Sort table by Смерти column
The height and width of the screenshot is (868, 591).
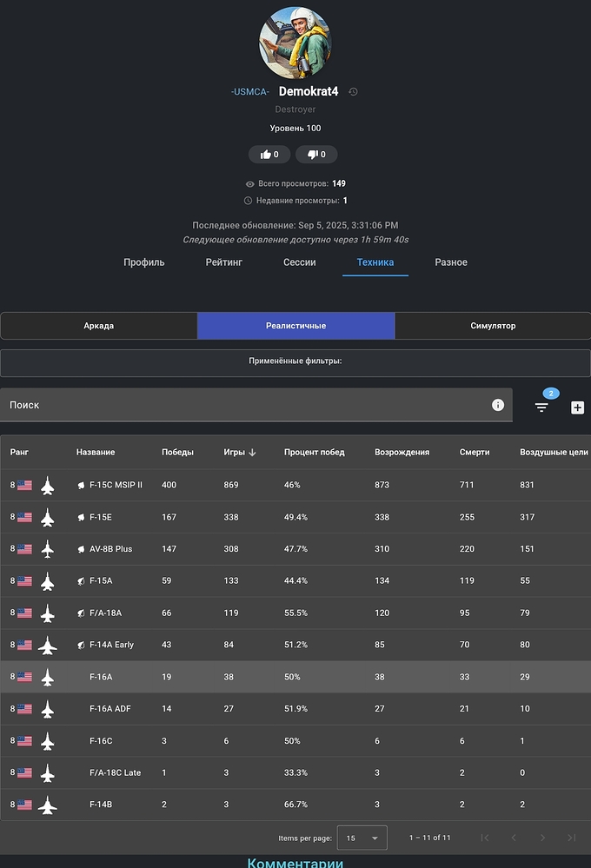[475, 453]
